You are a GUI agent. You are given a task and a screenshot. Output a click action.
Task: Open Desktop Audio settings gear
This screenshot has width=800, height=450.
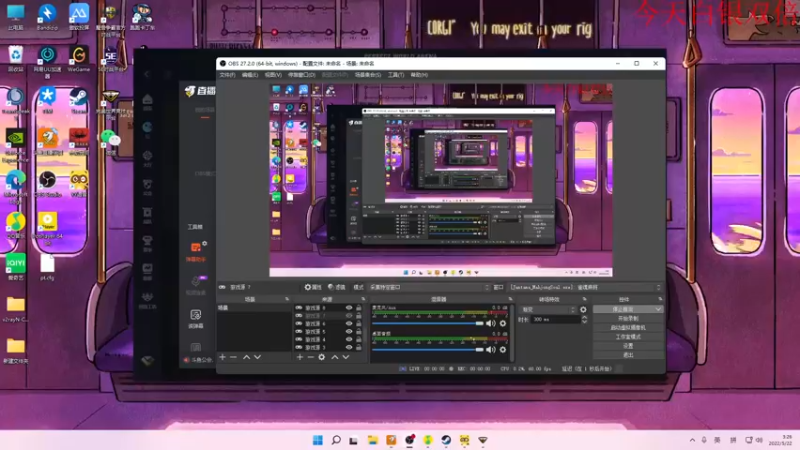point(503,349)
